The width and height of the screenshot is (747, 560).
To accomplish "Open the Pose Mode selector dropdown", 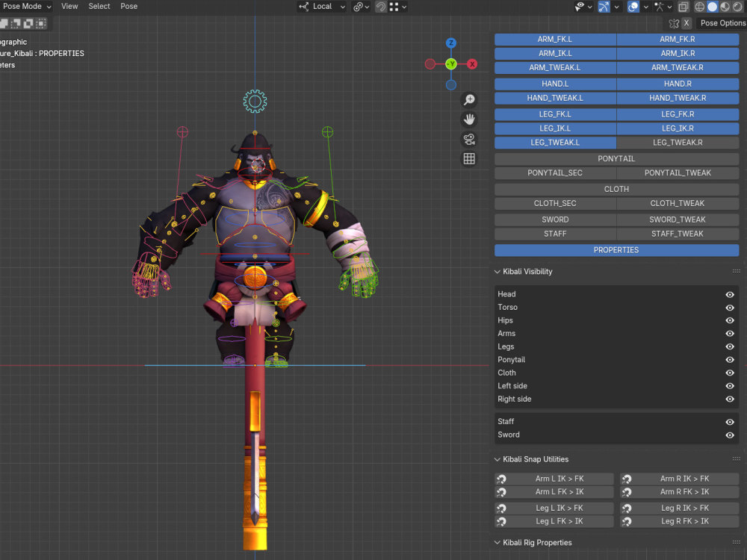I will tap(25, 6).
